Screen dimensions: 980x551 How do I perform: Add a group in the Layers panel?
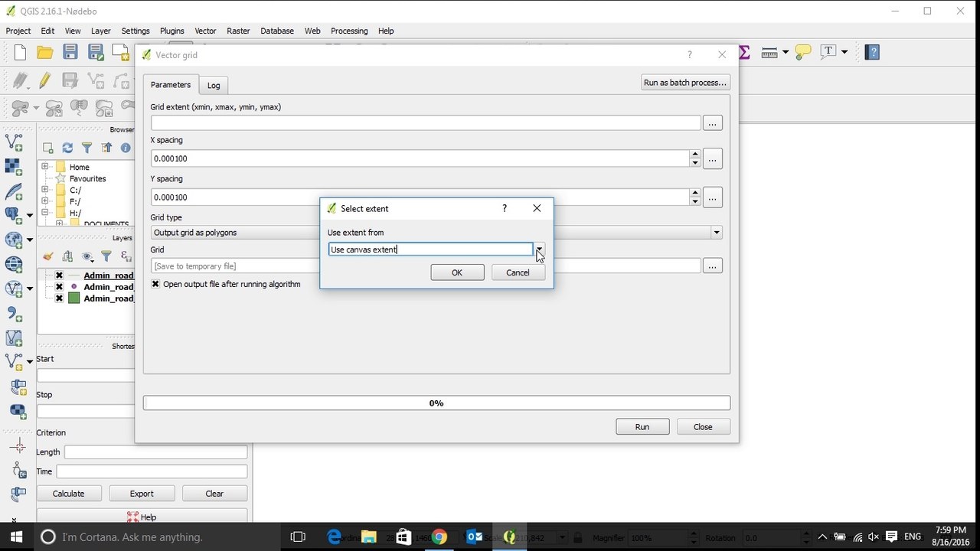67,257
